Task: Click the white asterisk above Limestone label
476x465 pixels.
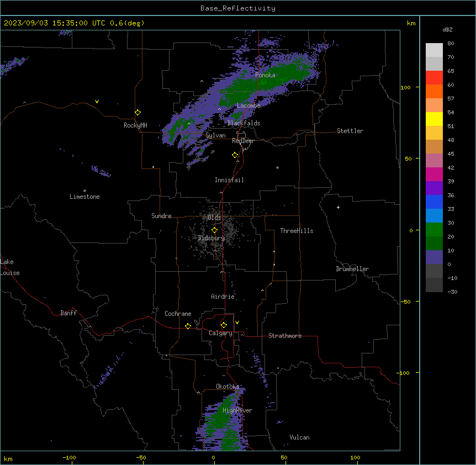Action: pos(84,191)
